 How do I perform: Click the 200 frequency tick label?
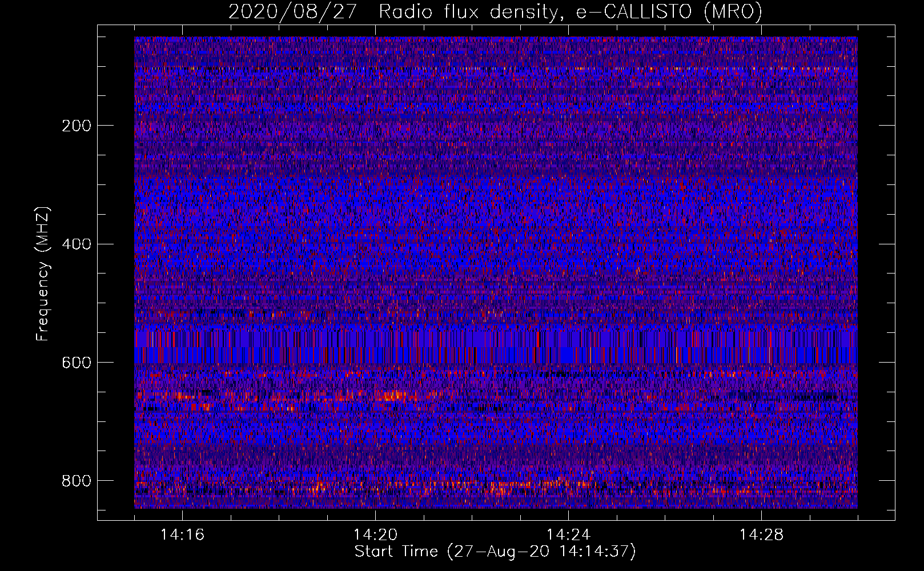pyautogui.click(x=77, y=126)
